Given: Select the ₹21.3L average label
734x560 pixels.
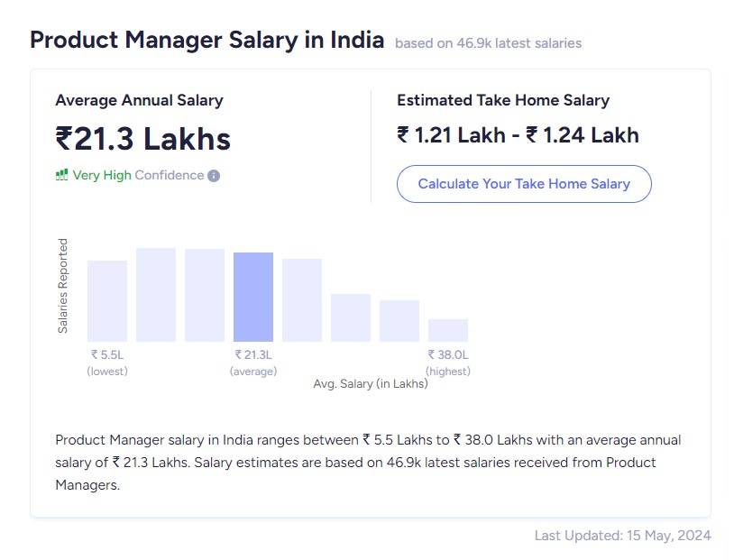Looking at the screenshot, I should click(x=253, y=354).
